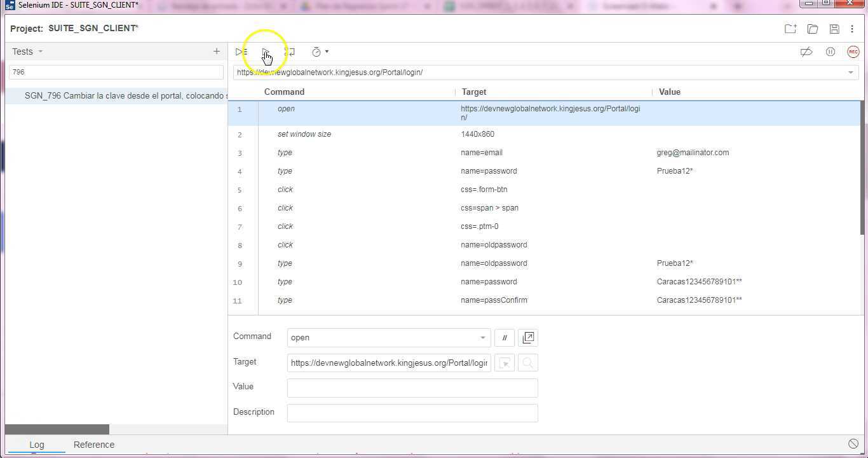Add a new test with plus icon

point(216,52)
